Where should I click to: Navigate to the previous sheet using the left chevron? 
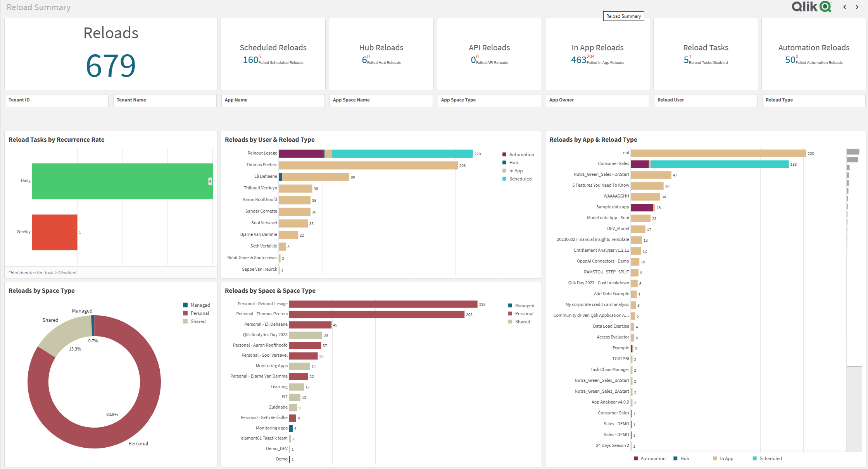tap(844, 7)
